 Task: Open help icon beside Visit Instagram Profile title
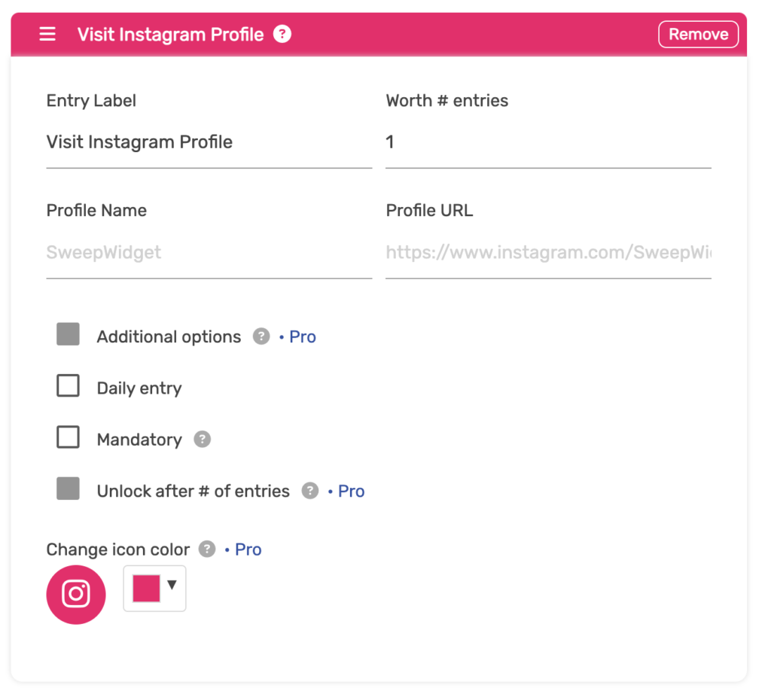coord(282,34)
